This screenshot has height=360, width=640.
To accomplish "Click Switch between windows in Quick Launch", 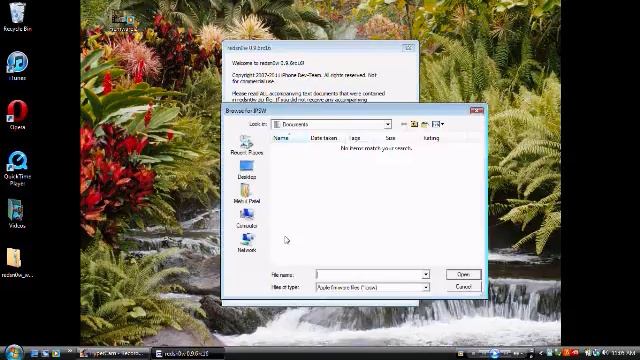I will (45, 353).
